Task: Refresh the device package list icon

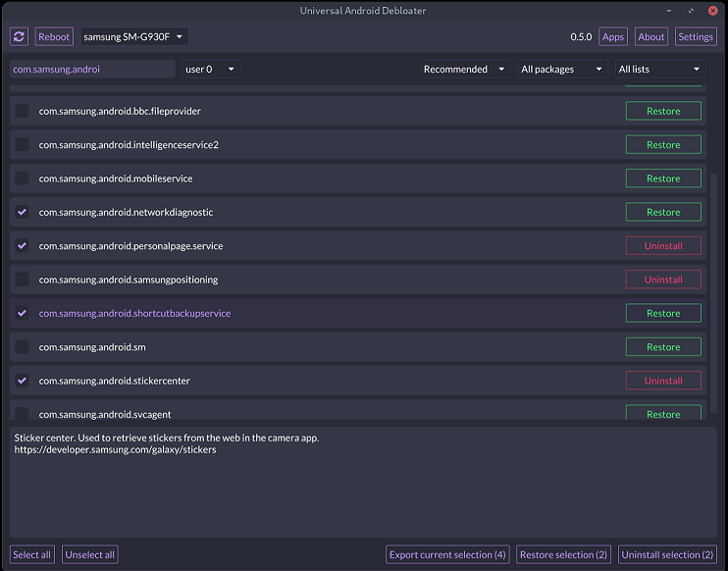Action: (x=19, y=36)
